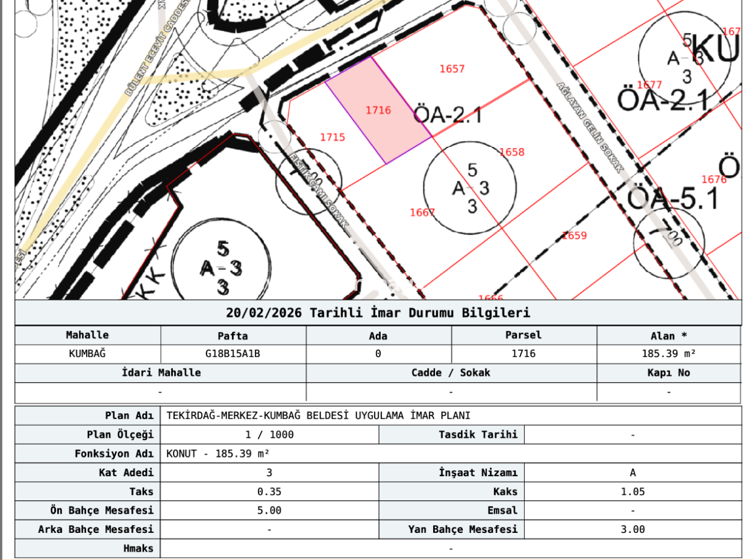Click parcel 1715 on the map
The width and height of the screenshot is (753, 560).
(x=333, y=137)
